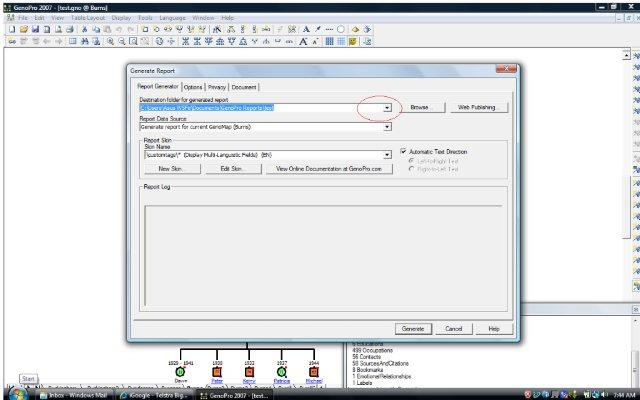Image resolution: width=640 pixels, height=400 pixels.
Task: Click the Browse button
Action: (x=421, y=107)
